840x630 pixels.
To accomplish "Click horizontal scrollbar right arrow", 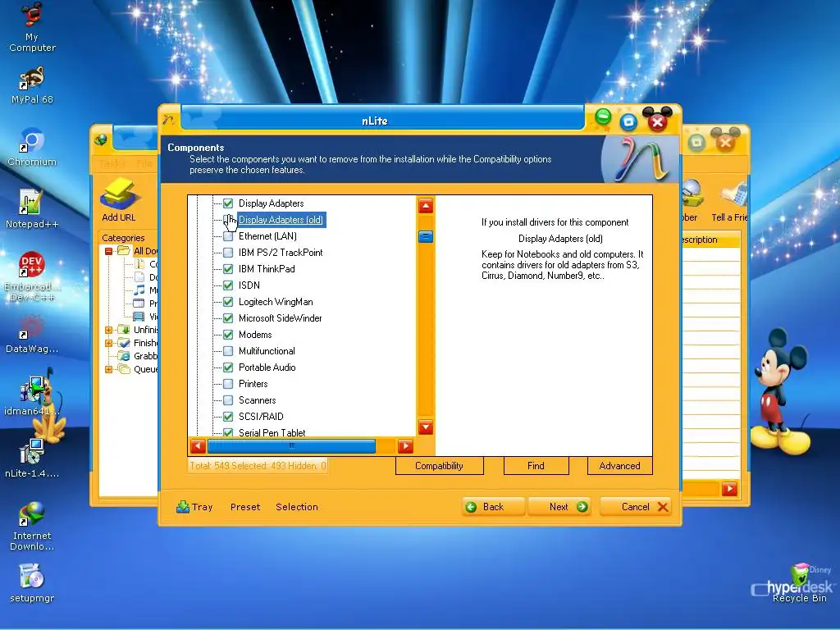I will (x=405, y=445).
